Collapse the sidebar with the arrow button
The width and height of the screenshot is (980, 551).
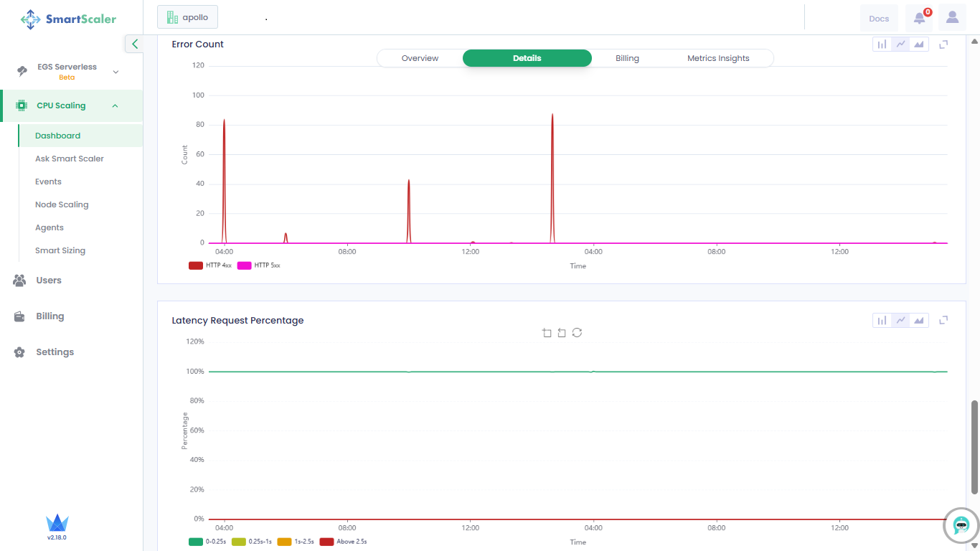[134, 44]
